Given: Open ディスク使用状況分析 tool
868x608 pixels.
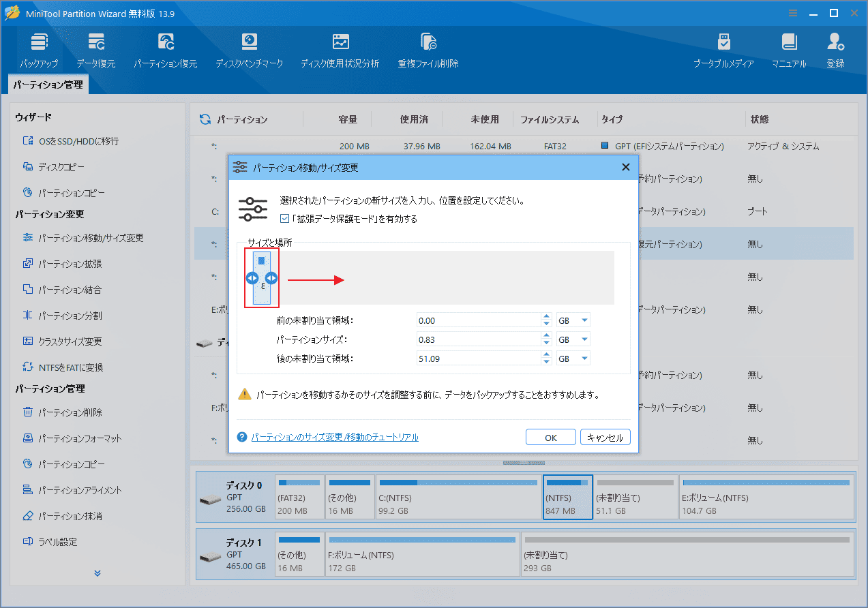Looking at the screenshot, I should [x=340, y=51].
